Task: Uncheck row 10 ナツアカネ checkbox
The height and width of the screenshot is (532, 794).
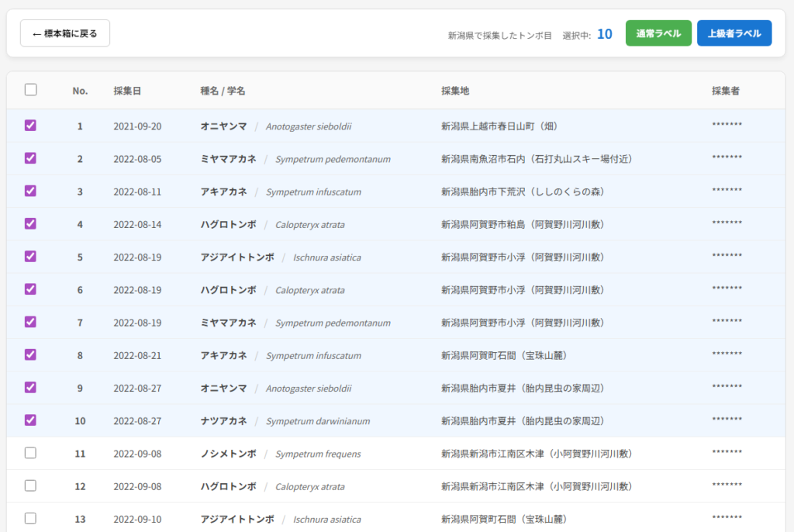Action: (31, 420)
